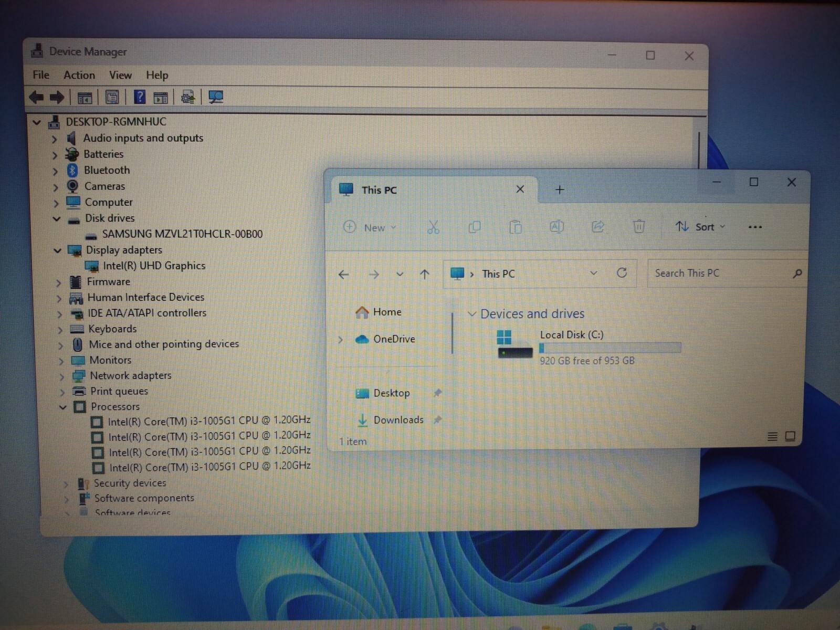The width and height of the screenshot is (840, 630).
Task: Expand the OneDrive item in navigation pane
Action: [340, 340]
